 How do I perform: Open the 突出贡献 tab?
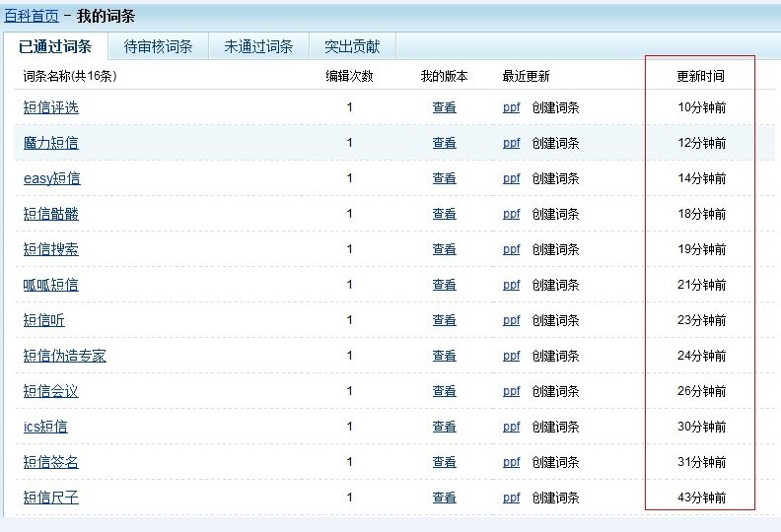[x=352, y=46]
